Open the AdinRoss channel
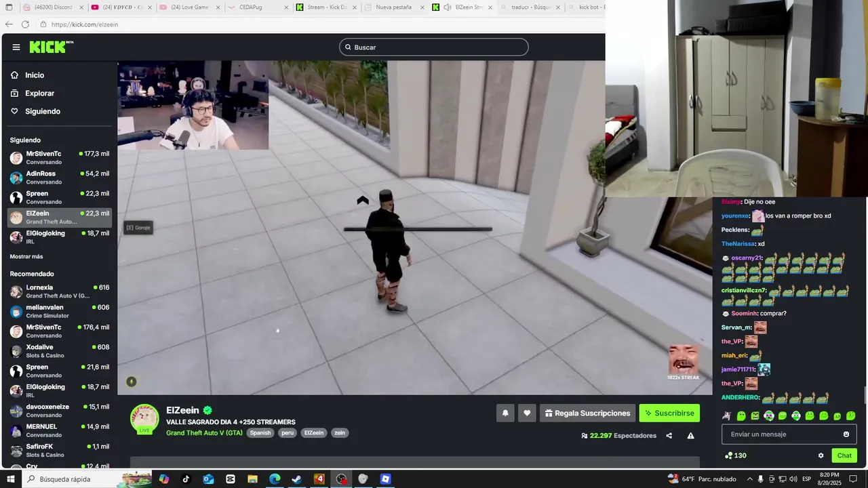 click(x=60, y=178)
